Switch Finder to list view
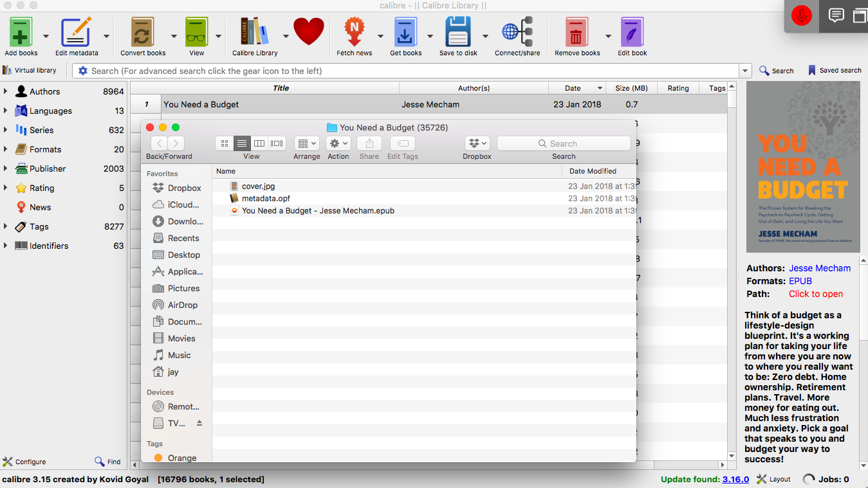The image size is (868, 488). coord(242,143)
